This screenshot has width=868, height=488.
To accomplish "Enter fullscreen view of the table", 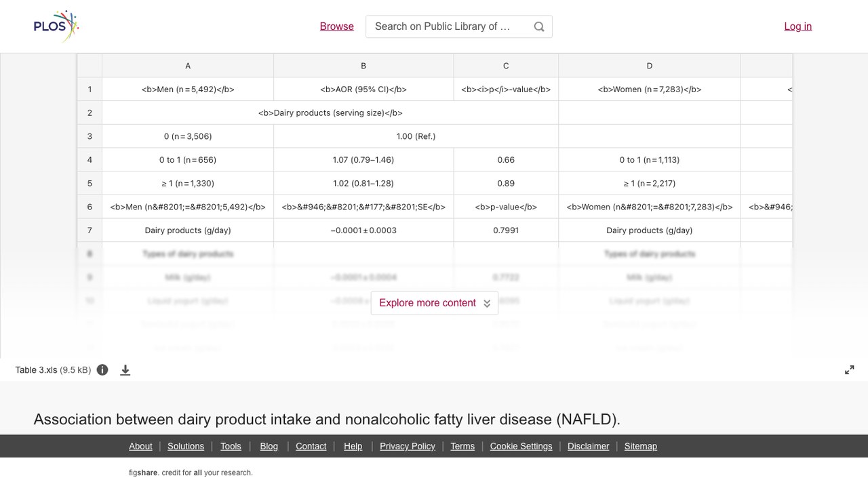I will click(x=850, y=370).
